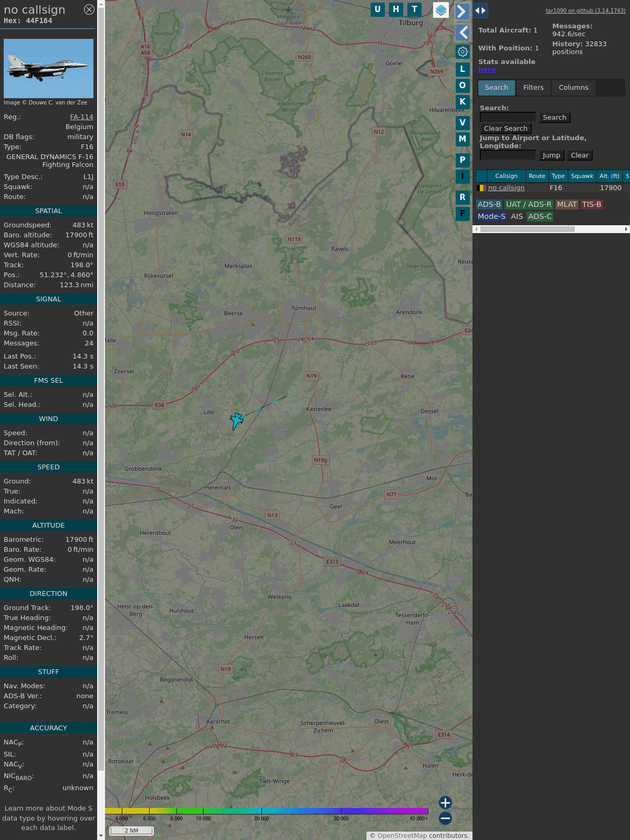This screenshot has height=840, width=630.
Task: Toggle the K map button
Action: coord(463,102)
